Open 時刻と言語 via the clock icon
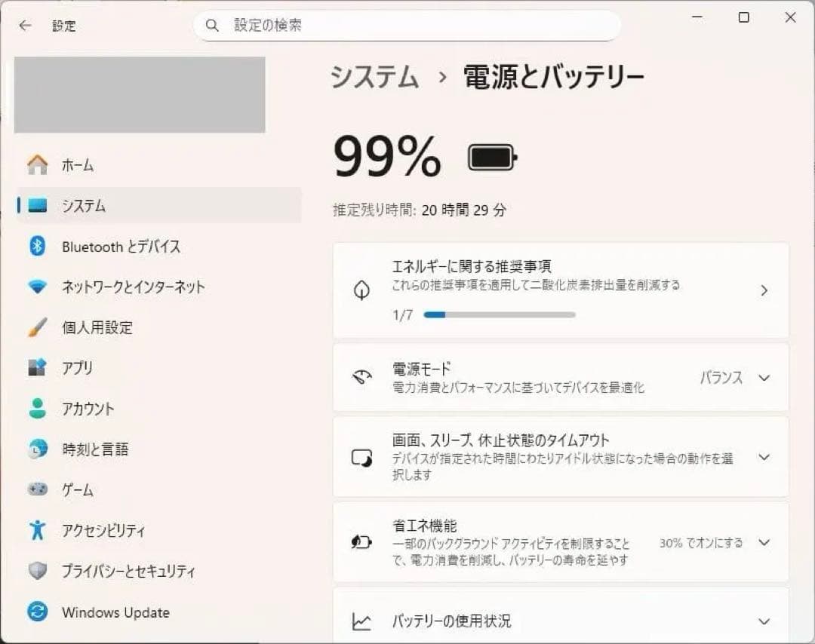The width and height of the screenshot is (815, 644). coord(37,449)
